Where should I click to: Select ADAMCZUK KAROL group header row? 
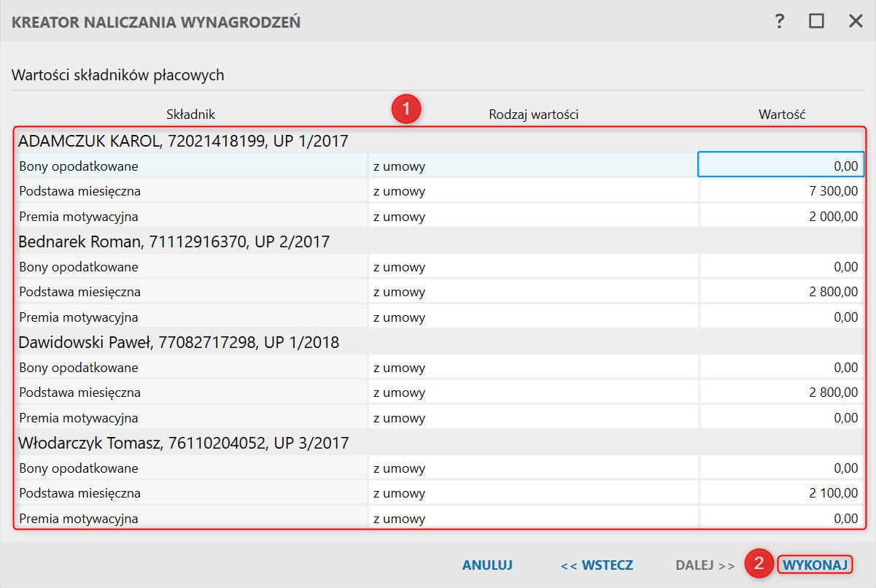(440, 141)
